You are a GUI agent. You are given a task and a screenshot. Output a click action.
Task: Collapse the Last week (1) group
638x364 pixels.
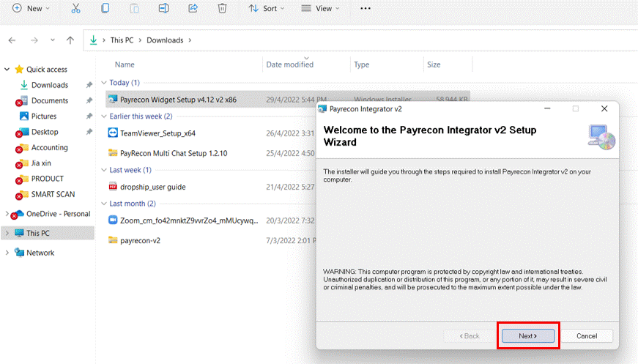coord(104,170)
